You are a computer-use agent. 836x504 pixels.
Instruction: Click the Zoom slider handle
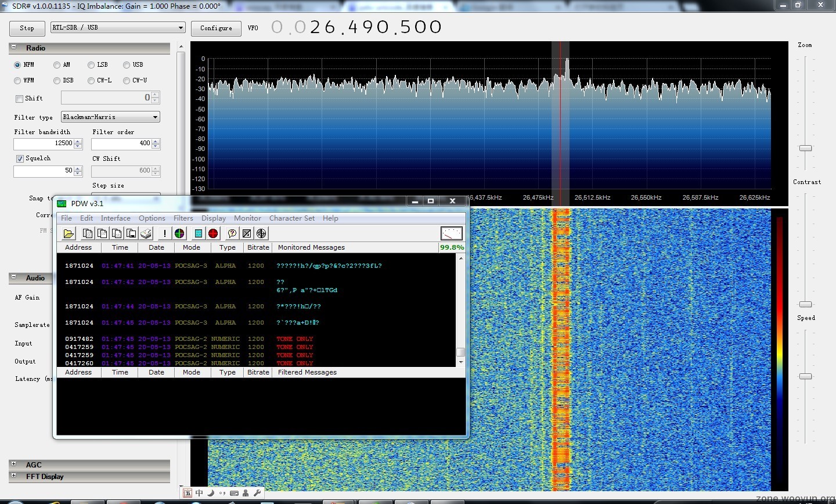pyautogui.click(x=805, y=149)
